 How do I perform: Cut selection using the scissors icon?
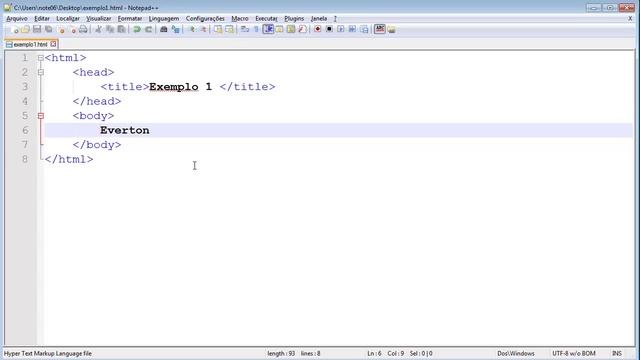98,29
